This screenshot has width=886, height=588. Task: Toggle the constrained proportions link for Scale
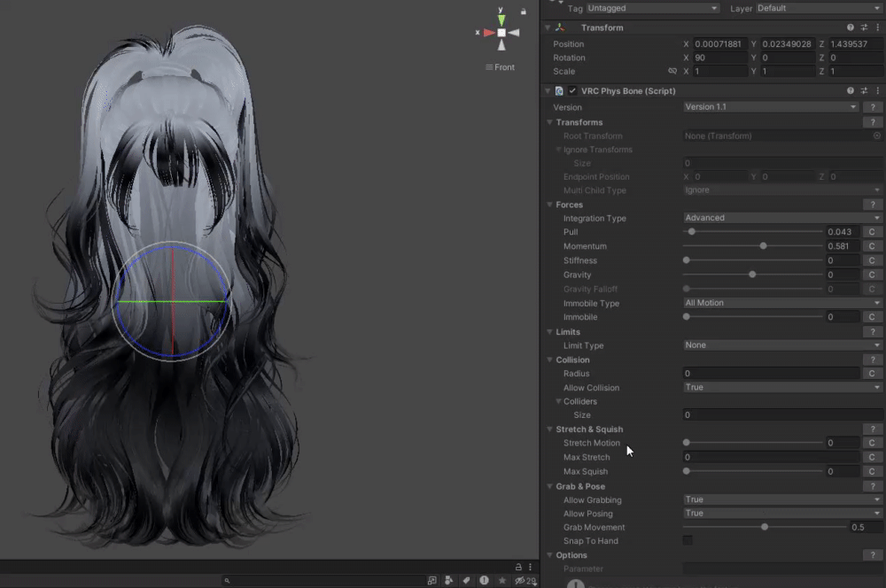pyautogui.click(x=672, y=72)
